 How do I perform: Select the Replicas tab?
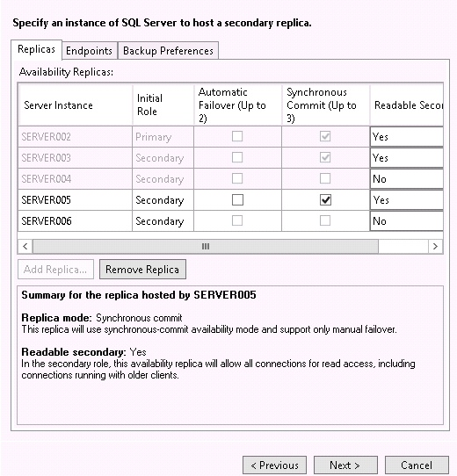point(36,49)
